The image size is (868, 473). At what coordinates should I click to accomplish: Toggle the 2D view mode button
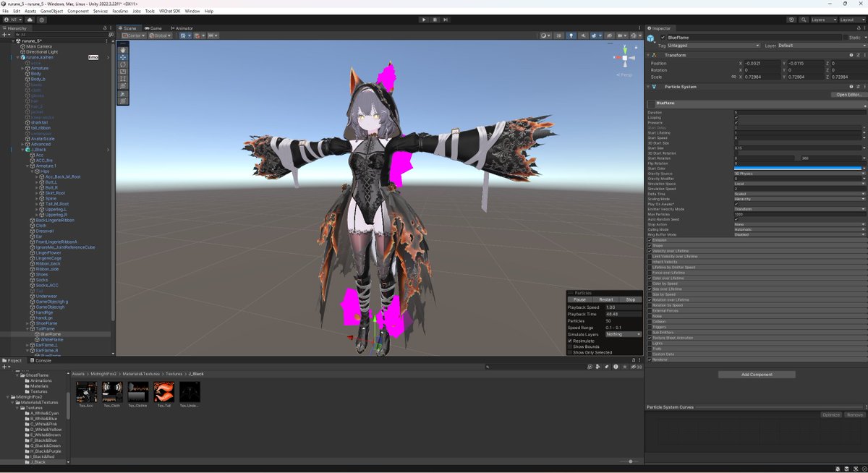pyautogui.click(x=558, y=35)
